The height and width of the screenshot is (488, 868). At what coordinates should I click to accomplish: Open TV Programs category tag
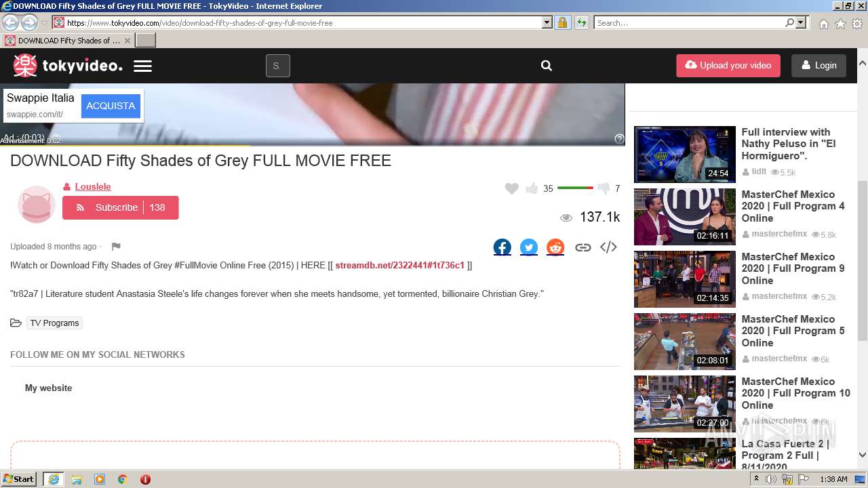click(54, 323)
